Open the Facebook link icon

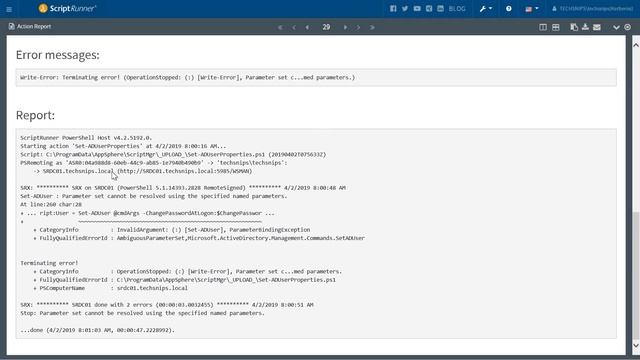pyautogui.click(x=393, y=8)
